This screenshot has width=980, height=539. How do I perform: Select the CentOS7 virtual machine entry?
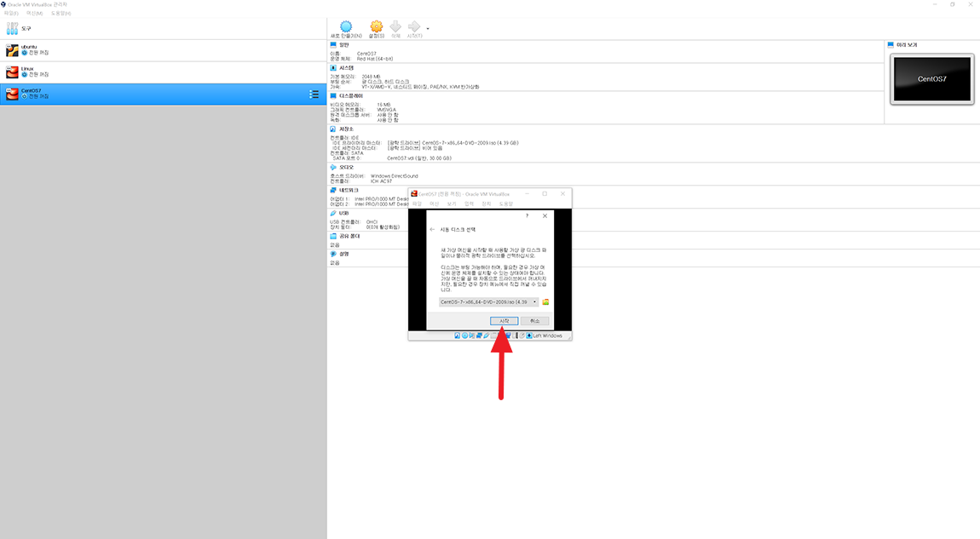163,95
